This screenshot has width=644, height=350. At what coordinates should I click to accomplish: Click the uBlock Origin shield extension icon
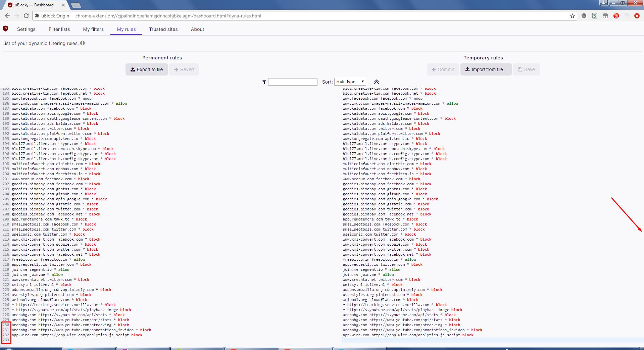[584, 16]
